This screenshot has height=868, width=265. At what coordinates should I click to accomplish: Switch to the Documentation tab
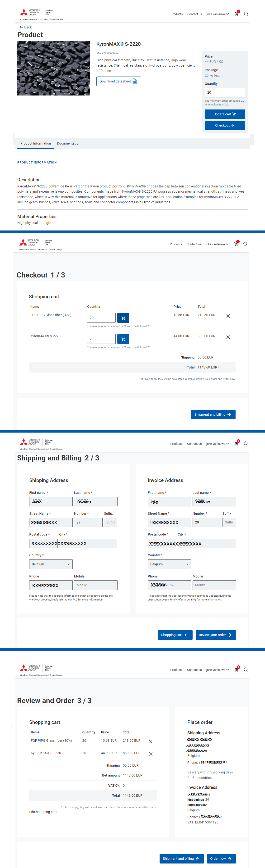(69, 144)
